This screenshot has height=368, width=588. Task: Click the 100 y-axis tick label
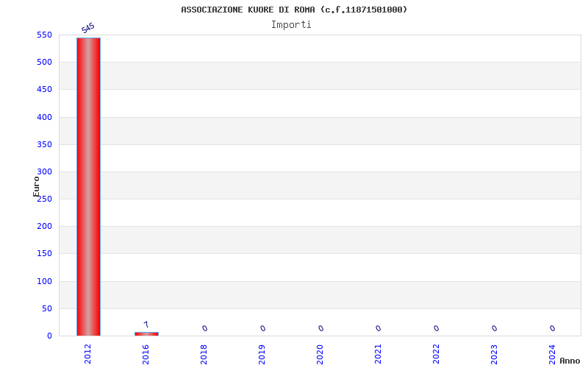coord(44,281)
